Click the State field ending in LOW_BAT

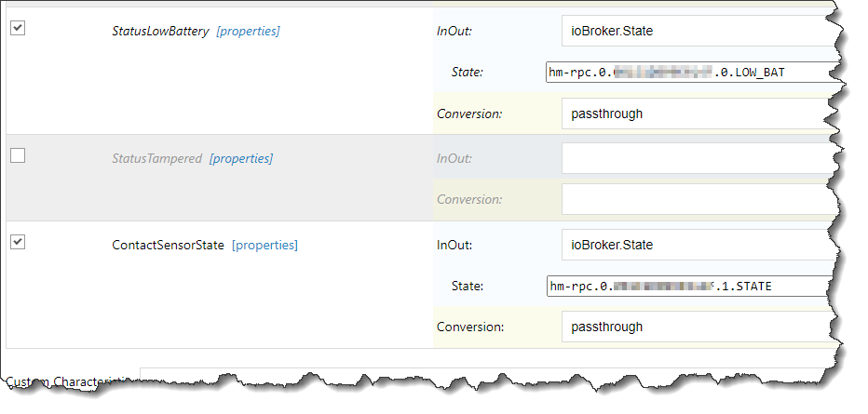coord(689,73)
